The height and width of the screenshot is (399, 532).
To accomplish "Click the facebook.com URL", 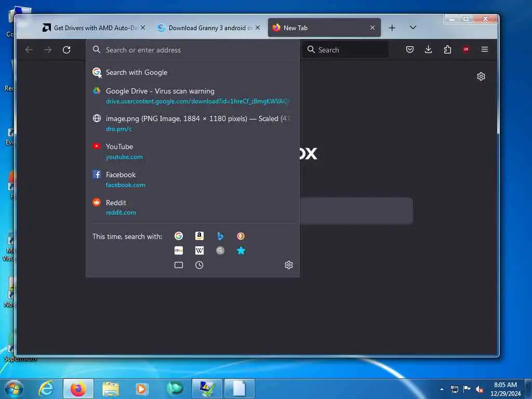I will [x=126, y=185].
